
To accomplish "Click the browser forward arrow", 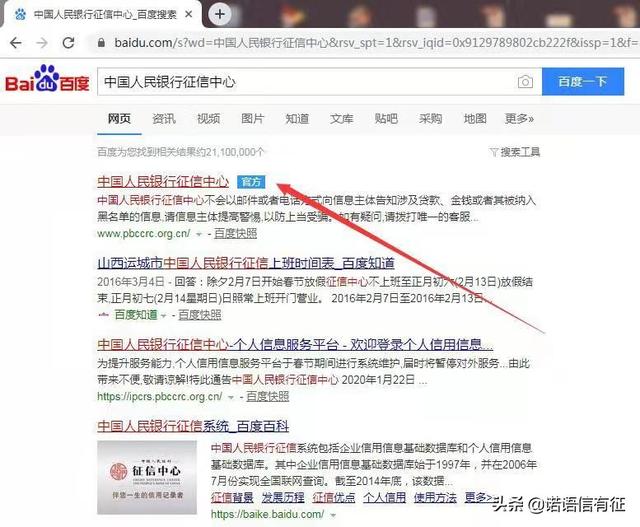I will coord(42,44).
